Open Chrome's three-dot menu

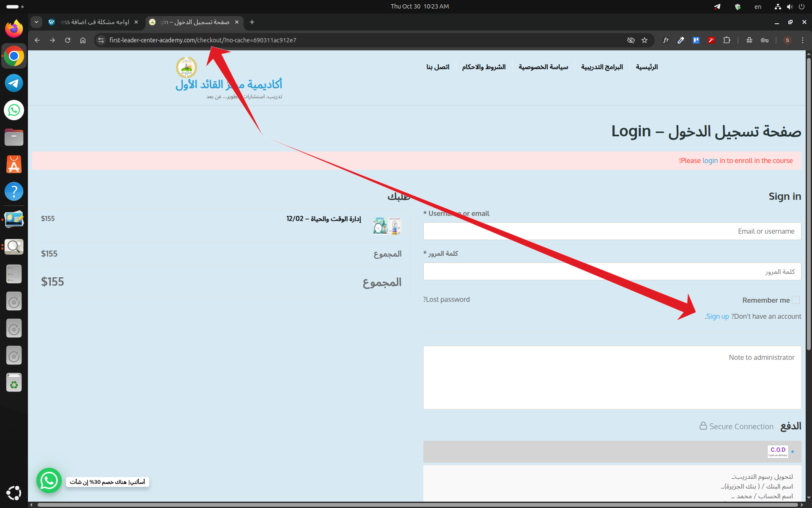pyautogui.click(x=802, y=40)
